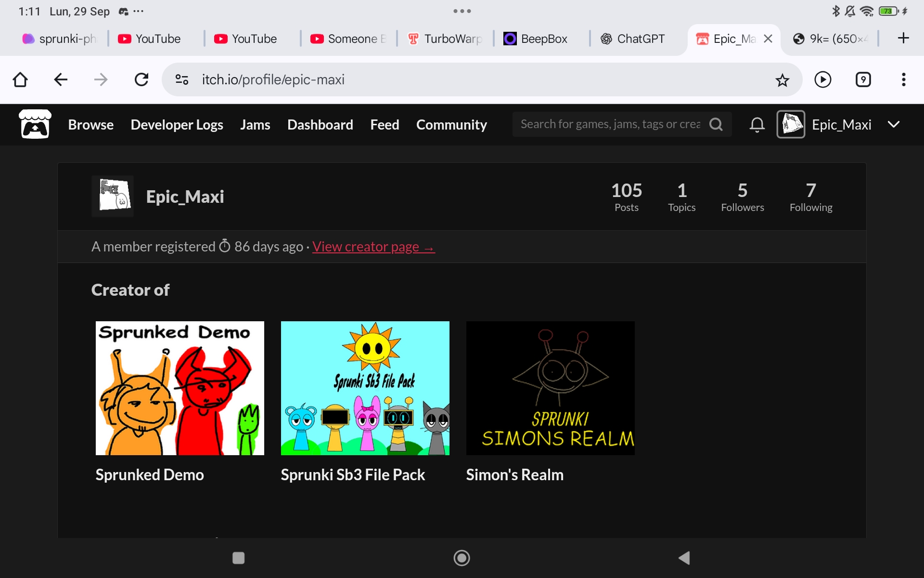This screenshot has width=924, height=578.
Task: Expand the Epic_Maxi account dropdown
Action: pyautogui.click(x=893, y=124)
